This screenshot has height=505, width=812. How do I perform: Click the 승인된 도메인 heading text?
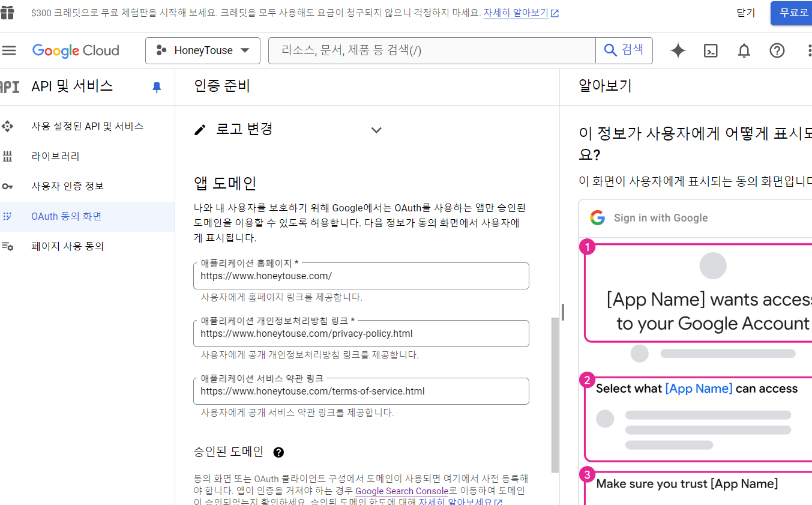tap(229, 452)
